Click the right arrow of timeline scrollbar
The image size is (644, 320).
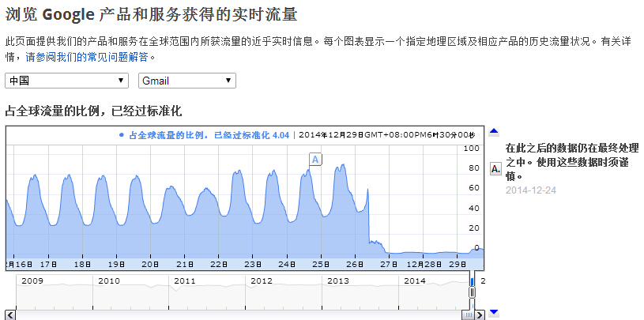480,315
